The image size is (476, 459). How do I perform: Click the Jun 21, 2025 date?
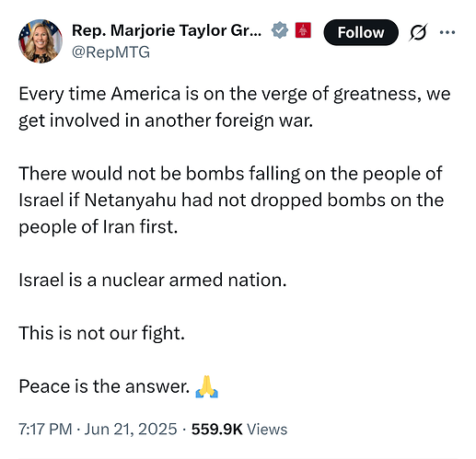(x=131, y=429)
